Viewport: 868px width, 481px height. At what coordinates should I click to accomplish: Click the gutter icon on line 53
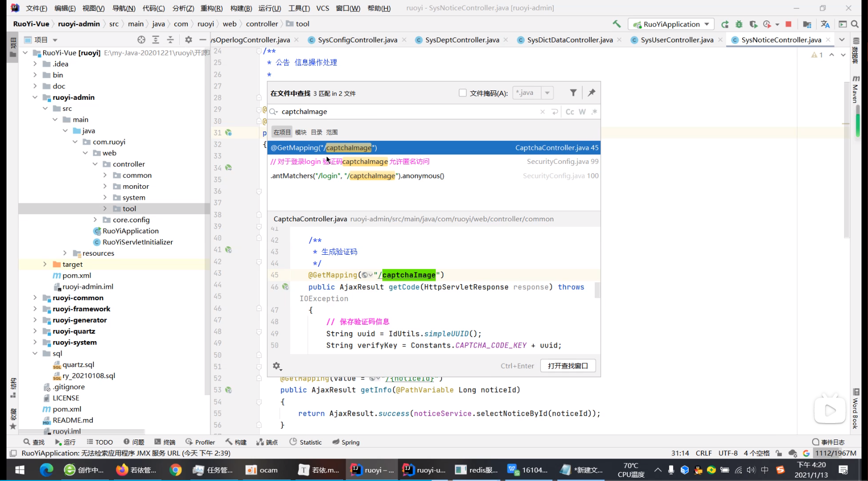(228, 390)
